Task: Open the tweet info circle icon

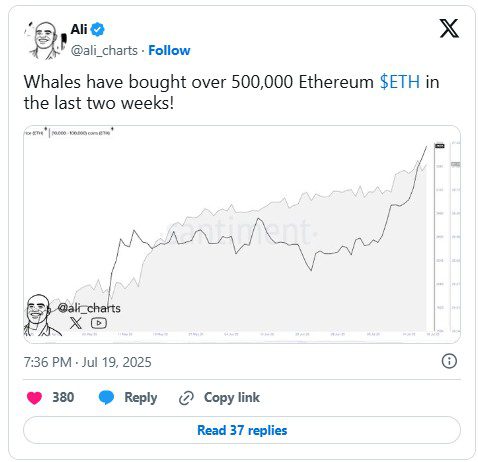Action: coord(449,361)
